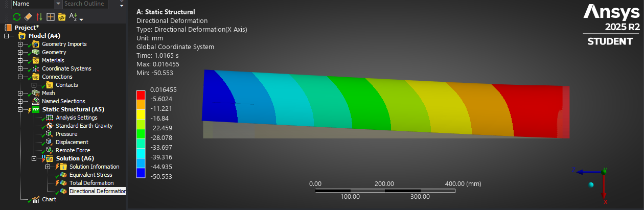Collapse the Model (A4) tree node

[x=7, y=36]
